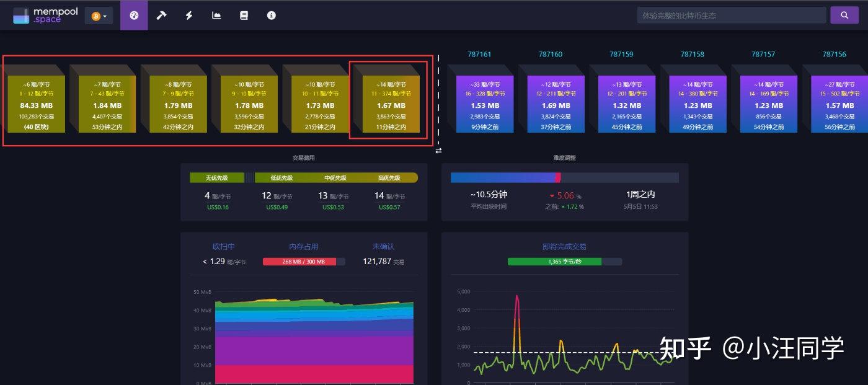The width and height of the screenshot is (868, 385).
Task: Open block height link 787158
Action: pyautogui.click(x=692, y=55)
